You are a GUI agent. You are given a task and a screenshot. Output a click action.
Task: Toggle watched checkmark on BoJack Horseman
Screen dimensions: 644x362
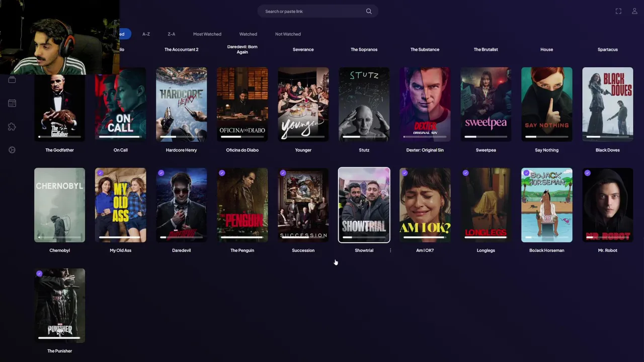526,173
